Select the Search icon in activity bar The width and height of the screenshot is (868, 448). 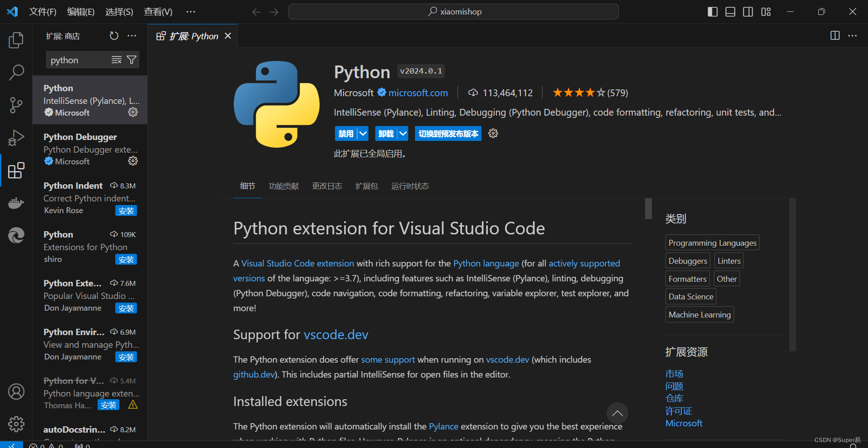pos(16,72)
